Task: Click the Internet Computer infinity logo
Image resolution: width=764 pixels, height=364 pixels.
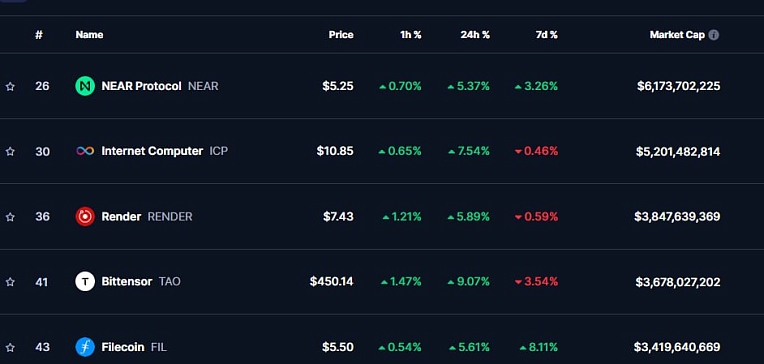Action: point(85,151)
